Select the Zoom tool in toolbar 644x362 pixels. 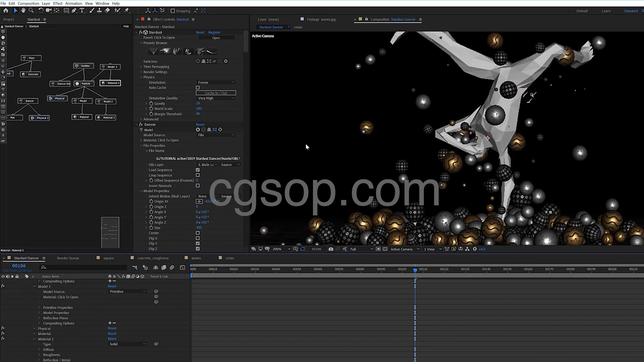click(31, 10)
